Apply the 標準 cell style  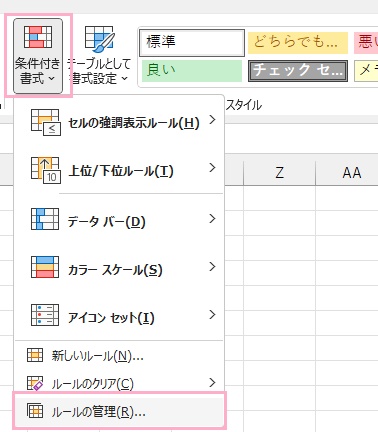pyautogui.click(x=192, y=43)
